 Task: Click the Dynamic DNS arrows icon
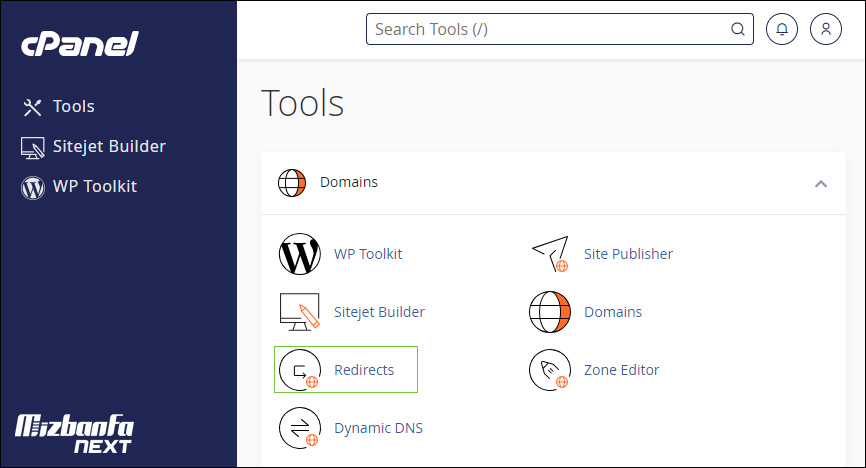click(300, 428)
